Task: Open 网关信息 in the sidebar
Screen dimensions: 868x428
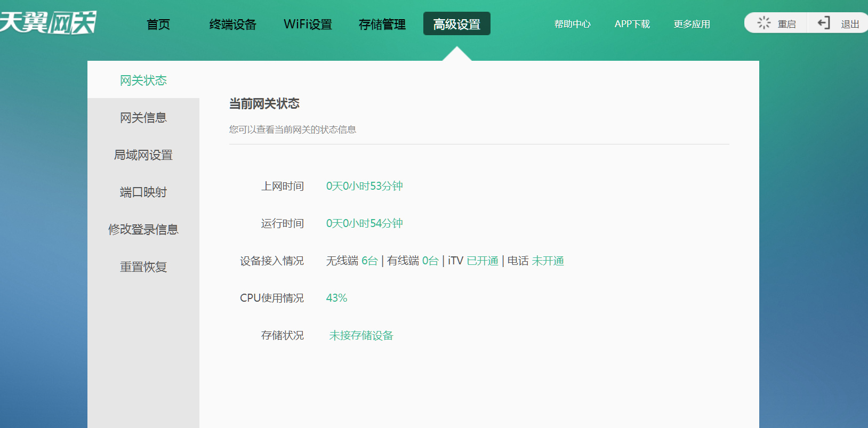Action: pyautogui.click(x=143, y=118)
